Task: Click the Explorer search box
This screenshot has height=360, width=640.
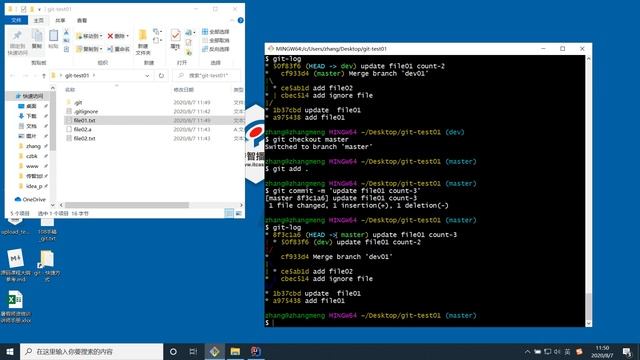Action: pyautogui.click(x=207, y=76)
